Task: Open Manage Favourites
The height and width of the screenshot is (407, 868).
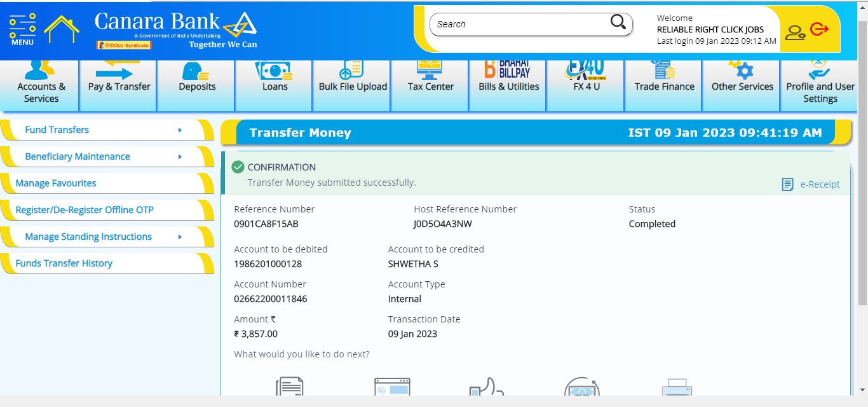Action: tap(107, 183)
